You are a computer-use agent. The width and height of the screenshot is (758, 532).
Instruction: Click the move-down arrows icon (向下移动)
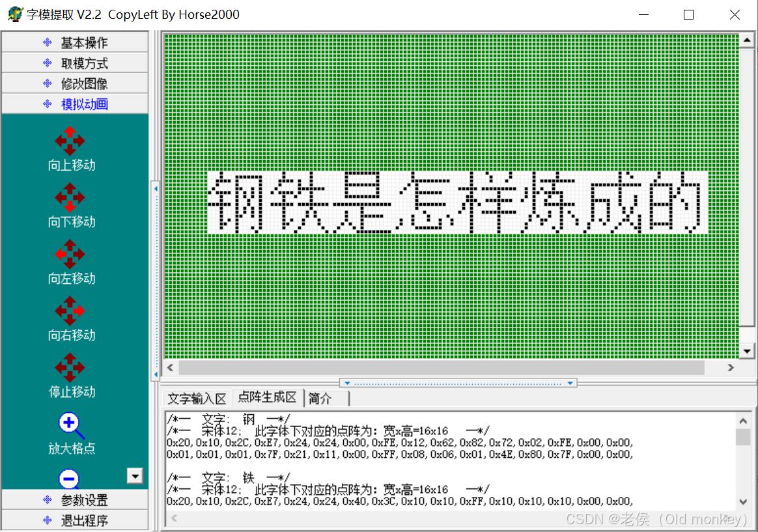[70, 197]
